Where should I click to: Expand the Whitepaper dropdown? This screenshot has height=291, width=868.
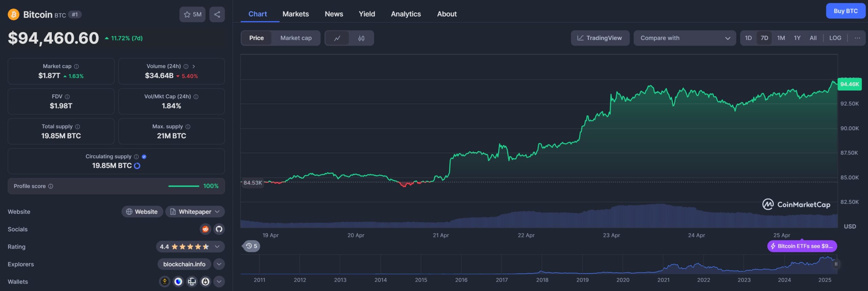195,212
